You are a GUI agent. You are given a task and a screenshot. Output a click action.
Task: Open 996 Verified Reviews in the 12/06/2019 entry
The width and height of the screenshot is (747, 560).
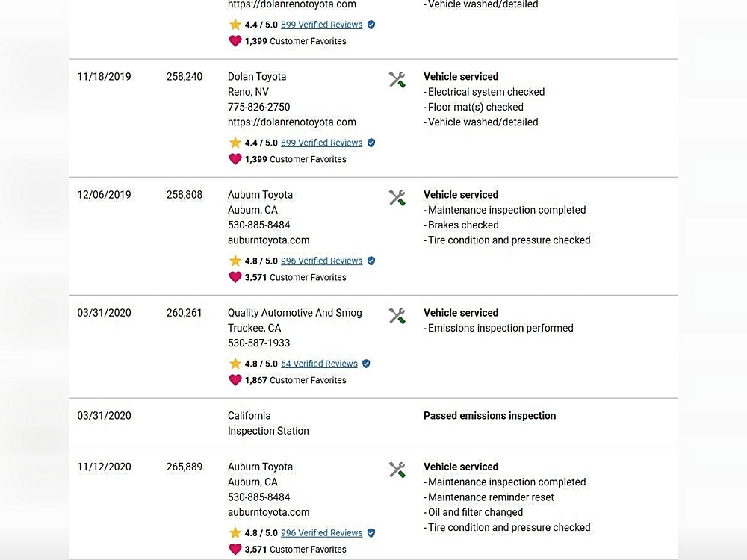[x=321, y=261]
